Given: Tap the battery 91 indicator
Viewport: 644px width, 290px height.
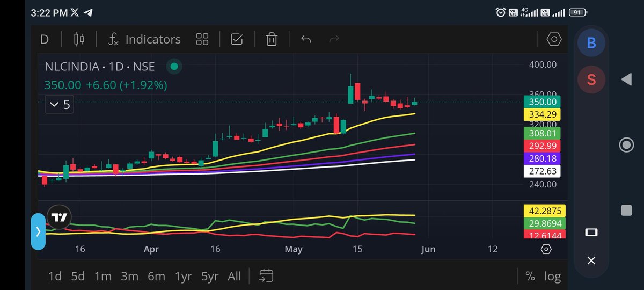Looking at the screenshot, I should [x=577, y=12].
